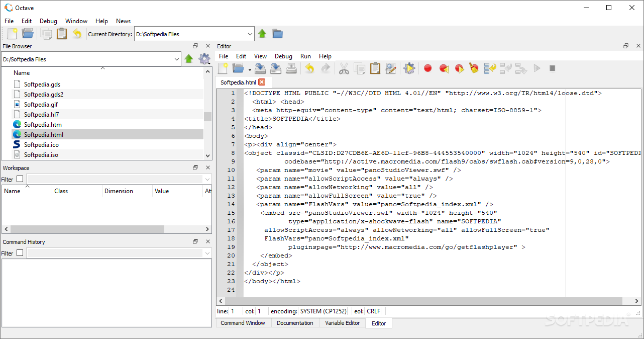Open File Browser settings gear
This screenshot has height=339, width=644.
click(204, 59)
